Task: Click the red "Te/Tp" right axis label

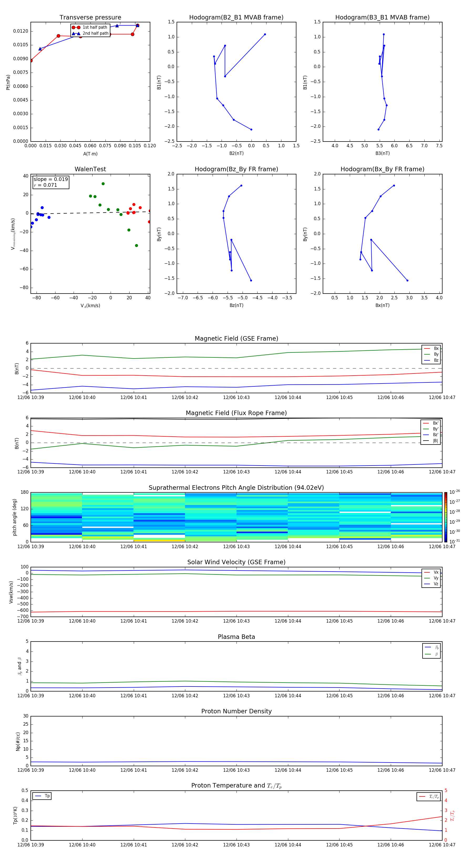Action: coord(453,816)
